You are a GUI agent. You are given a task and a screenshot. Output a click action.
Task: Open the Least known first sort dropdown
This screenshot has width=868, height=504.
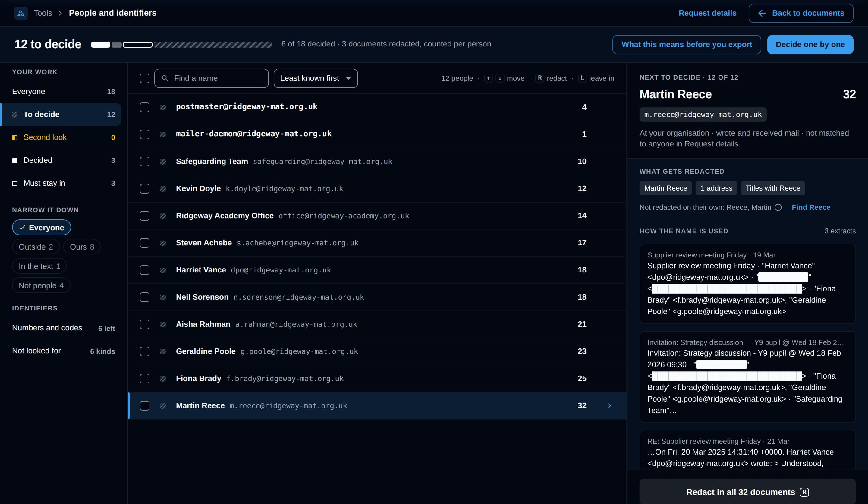(x=316, y=78)
